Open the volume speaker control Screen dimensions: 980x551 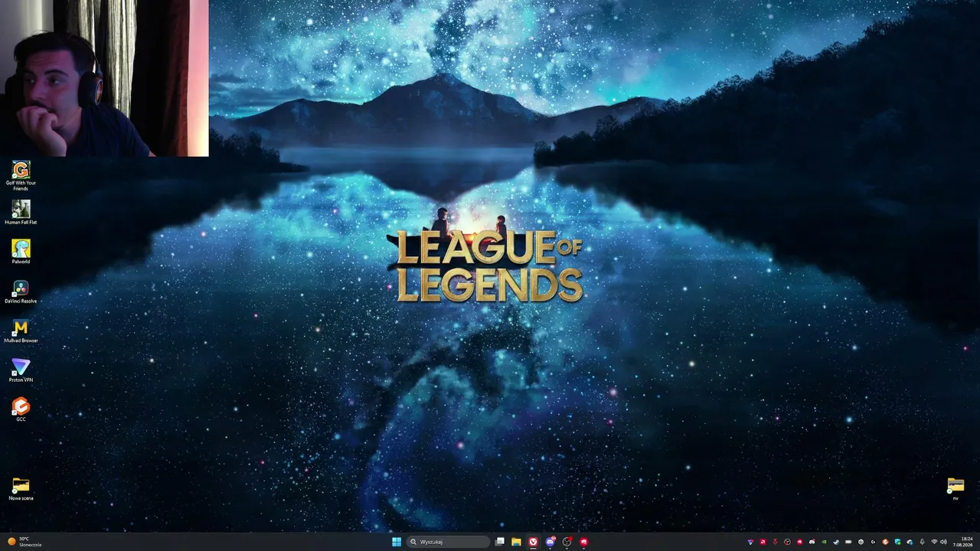coord(943,542)
